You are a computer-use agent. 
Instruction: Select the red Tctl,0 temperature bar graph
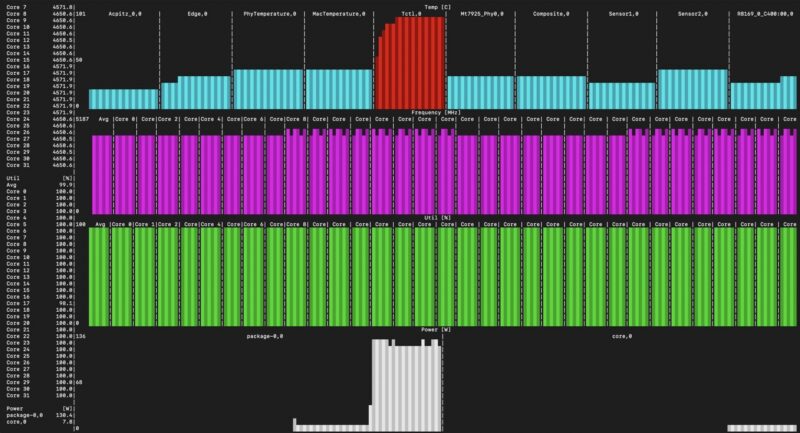coord(410,63)
